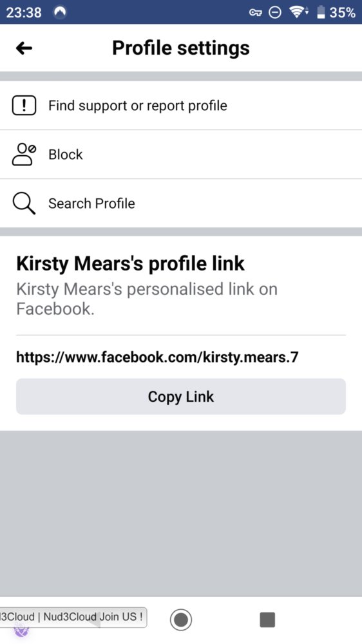Click the report profile exclamation icon

pos(24,106)
